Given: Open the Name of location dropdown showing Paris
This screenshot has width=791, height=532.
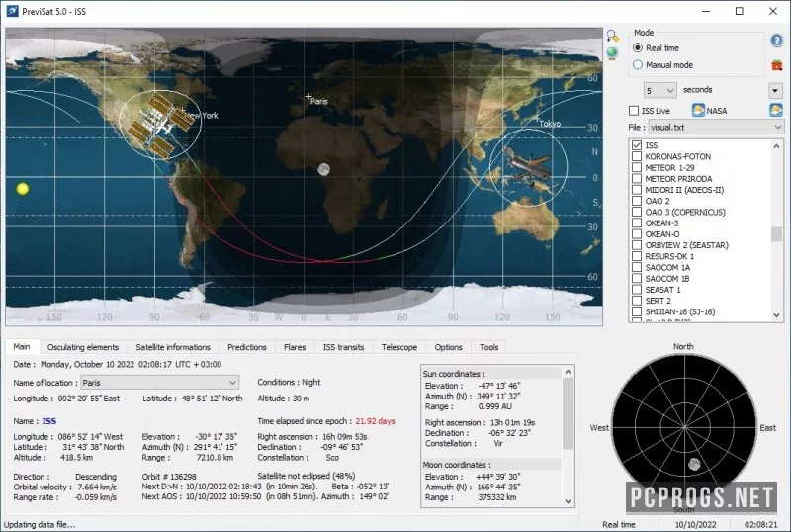Looking at the screenshot, I should pyautogui.click(x=159, y=383).
